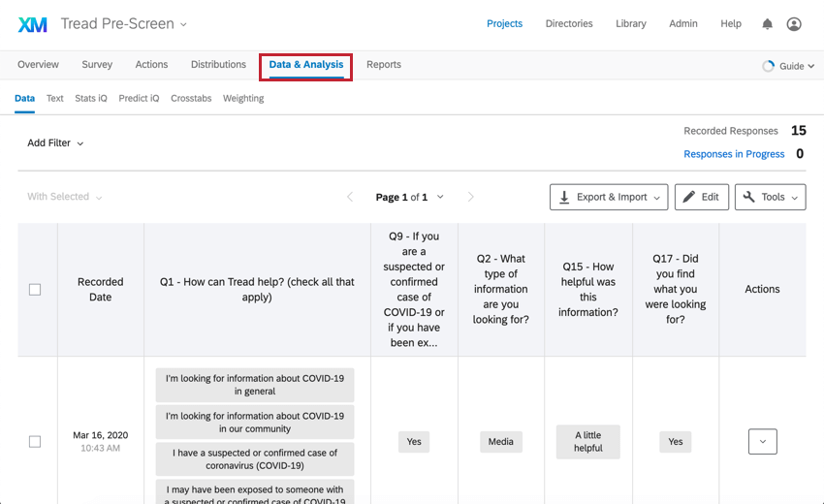Image resolution: width=824 pixels, height=504 pixels.
Task: Click the Recorded Responses count 15
Action: (798, 130)
